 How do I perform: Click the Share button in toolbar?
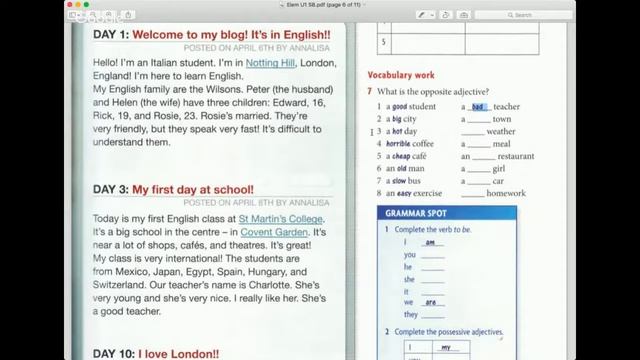click(x=128, y=15)
